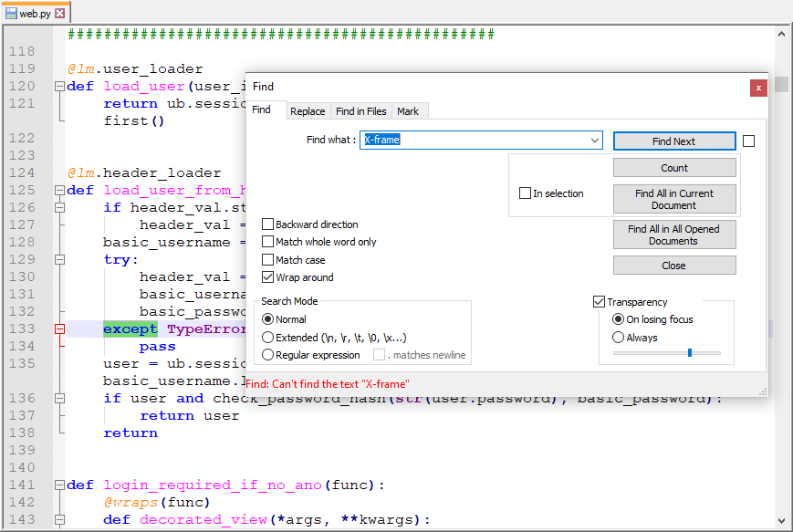This screenshot has width=793, height=532.
Task: Enable Backward direction searching
Action: pos(268,224)
